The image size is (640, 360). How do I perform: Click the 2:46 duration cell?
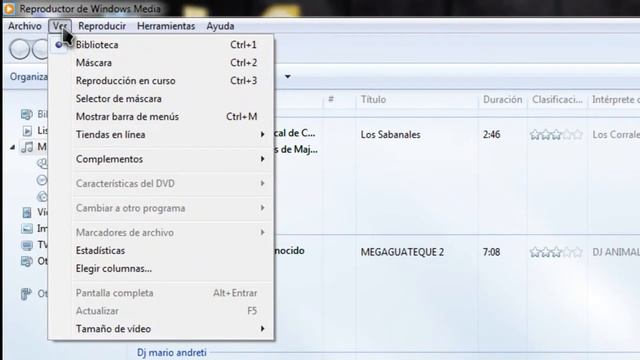click(491, 135)
